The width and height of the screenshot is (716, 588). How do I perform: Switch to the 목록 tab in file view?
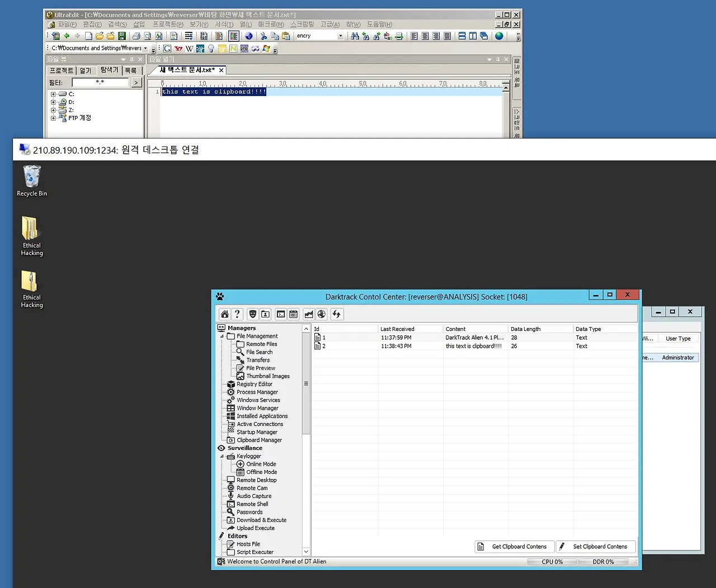coord(131,70)
